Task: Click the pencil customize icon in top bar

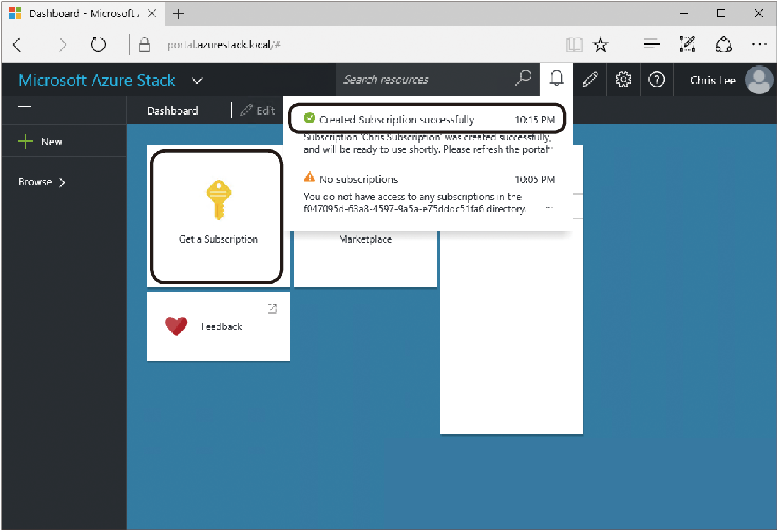Action: tap(589, 79)
